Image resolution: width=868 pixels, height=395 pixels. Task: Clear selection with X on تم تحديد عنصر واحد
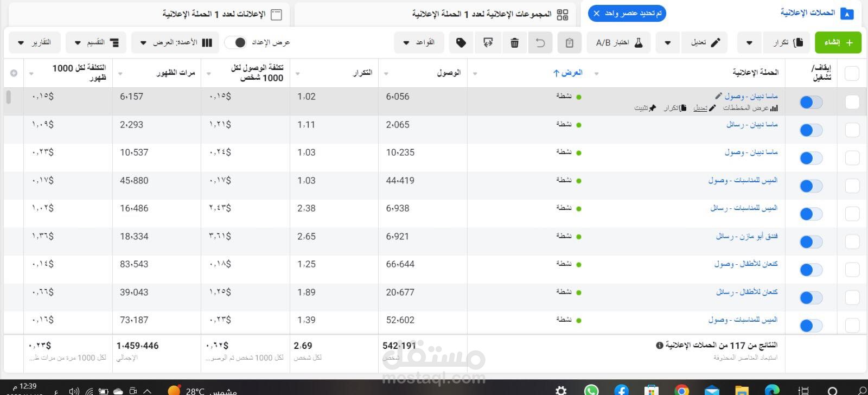pos(597,13)
